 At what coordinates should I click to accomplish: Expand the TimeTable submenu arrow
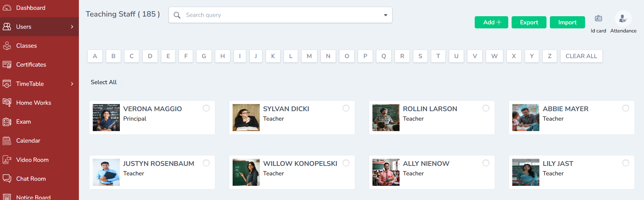pyautogui.click(x=72, y=84)
